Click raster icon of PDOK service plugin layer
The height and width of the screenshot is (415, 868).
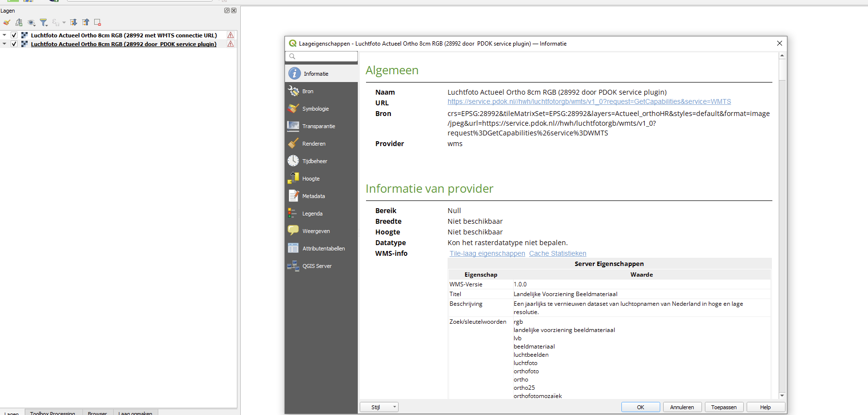(x=24, y=44)
